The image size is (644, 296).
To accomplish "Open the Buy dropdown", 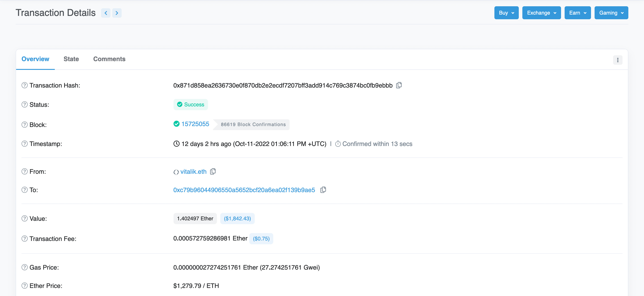I will coord(506,13).
